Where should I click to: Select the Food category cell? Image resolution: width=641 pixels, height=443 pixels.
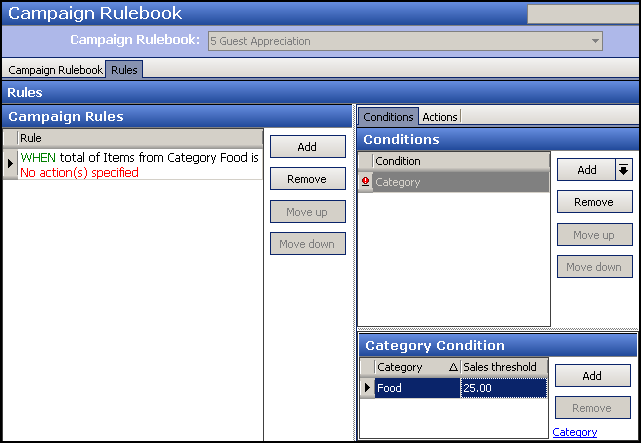417,388
